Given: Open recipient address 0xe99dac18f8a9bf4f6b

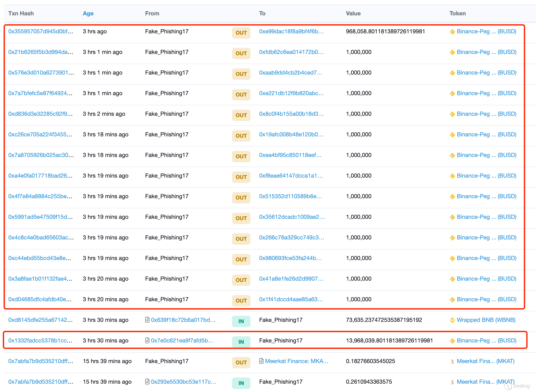Looking at the screenshot, I should tap(291, 32).
